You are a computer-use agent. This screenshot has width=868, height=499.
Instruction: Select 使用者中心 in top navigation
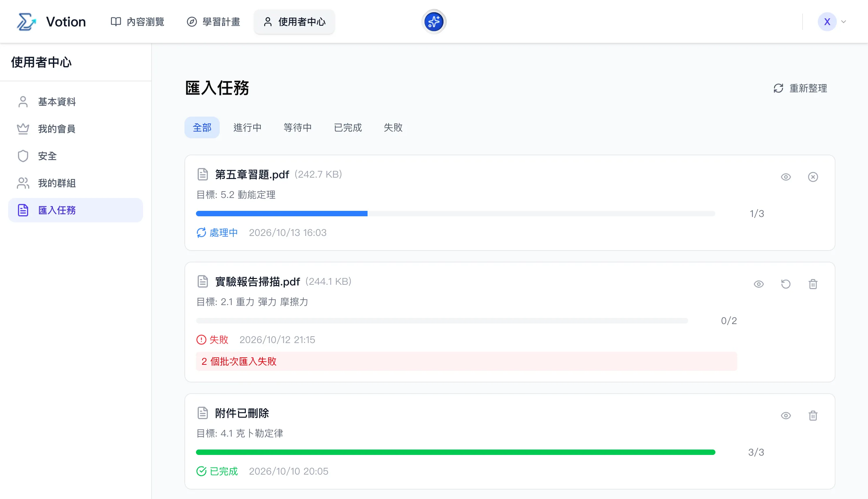tap(294, 22)
